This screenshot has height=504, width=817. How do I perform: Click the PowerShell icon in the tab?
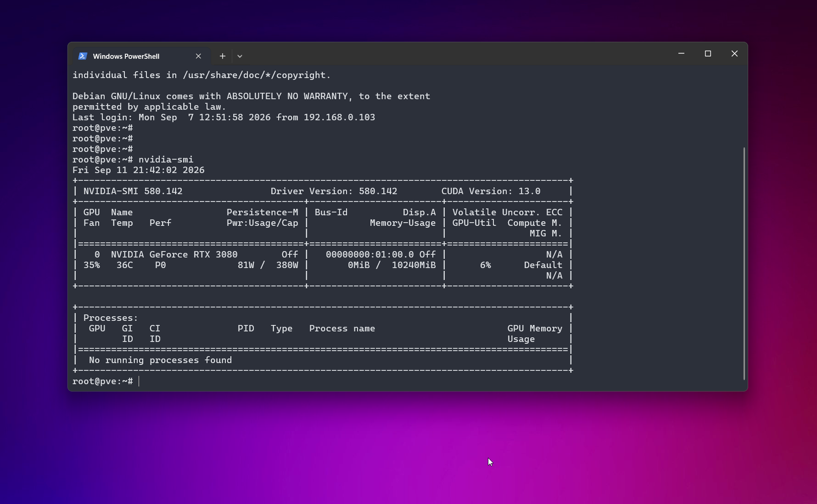83,56
